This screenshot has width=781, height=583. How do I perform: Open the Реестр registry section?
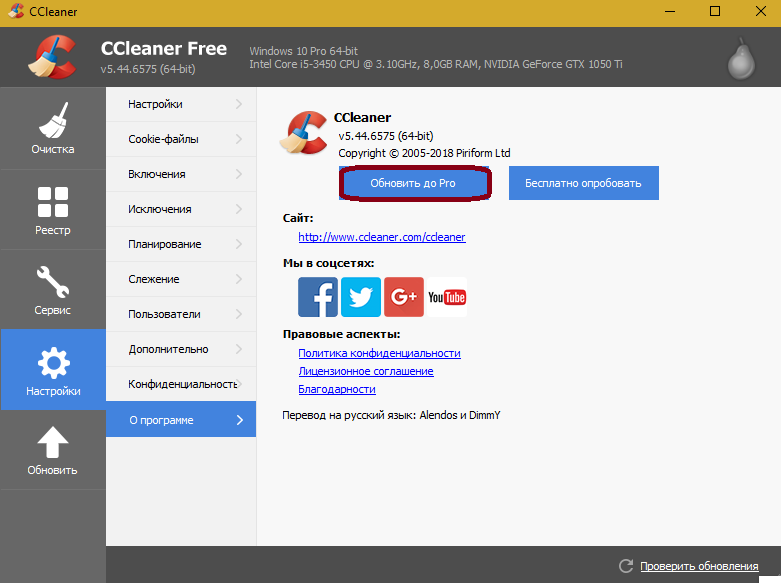pyautogui.click(x=52, y=209)
